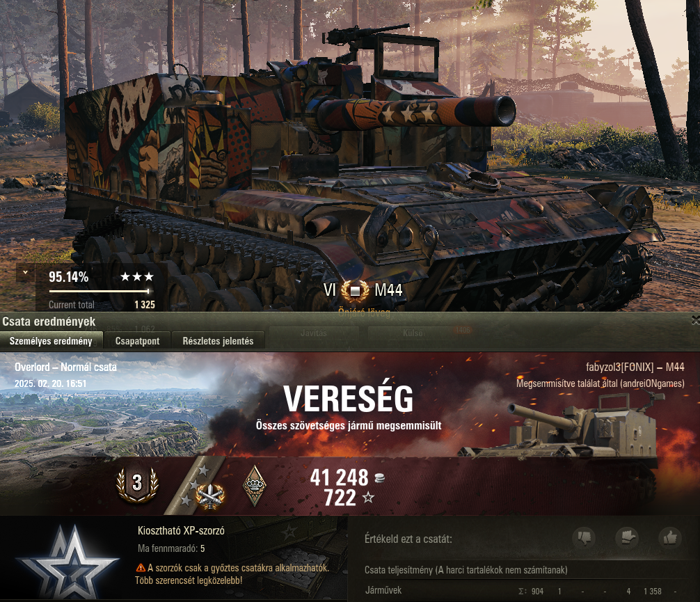Click the experience star next to 722
This screenshot has height=602, width=700.
pyautogui.click(x=368, y=498)
